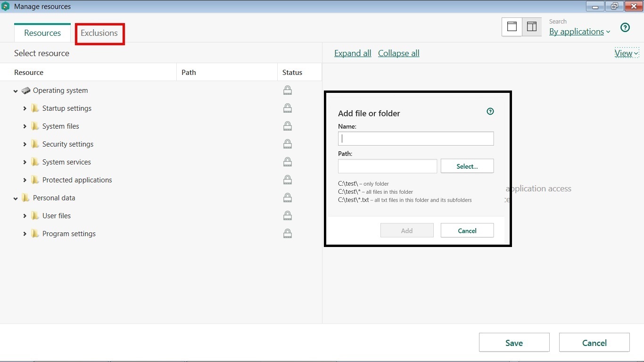Switch to the split-pane layout icon

tap(532, 27)
